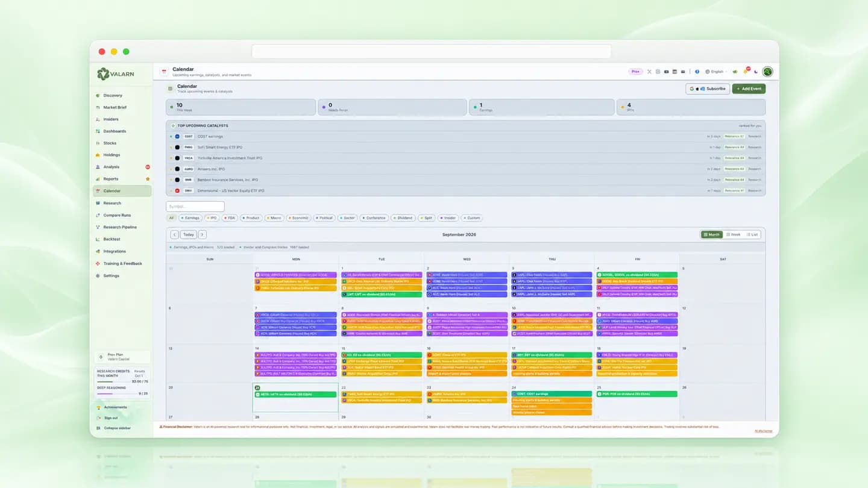The height and width of the screenshot is (488, 868).
Task: Click the Custom filter chip
Action: (x=473, y=218)
